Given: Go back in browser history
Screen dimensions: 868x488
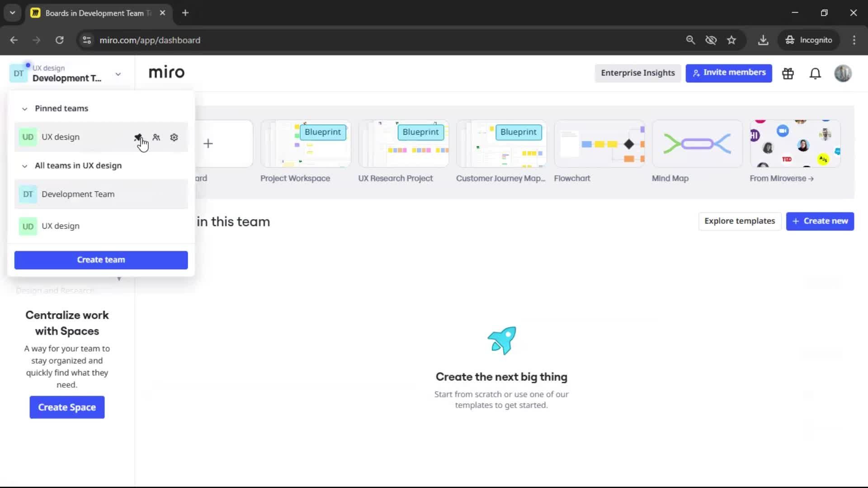Looking at the screenshot, I should click(14, 40).
